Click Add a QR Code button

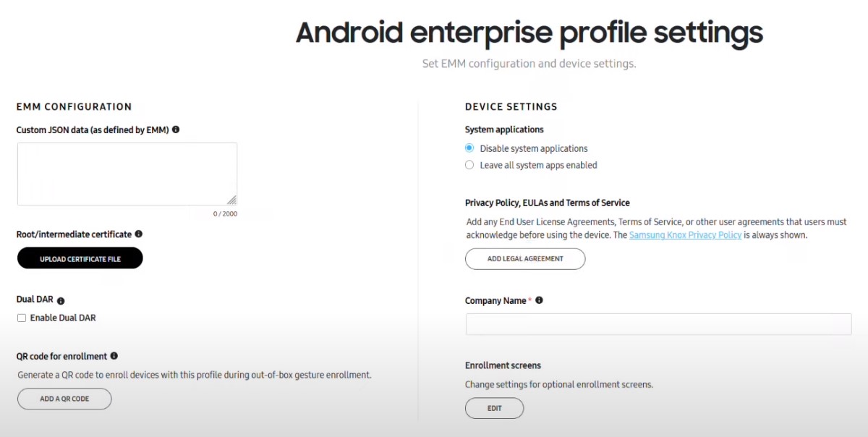coord(64,399)
